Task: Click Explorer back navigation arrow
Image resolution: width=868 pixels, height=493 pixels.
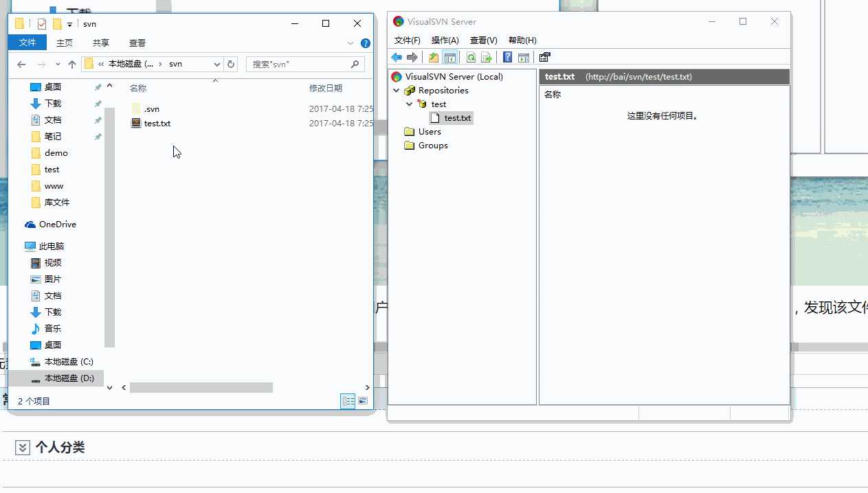Action: pos(21,65)
